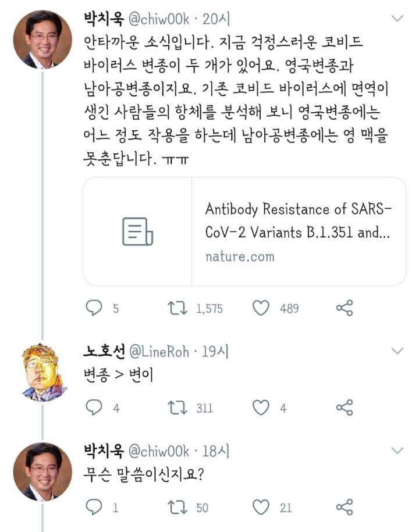Open more options chevron on first tweet
Image resolution: width=419 pixels, height=532 pixels.
click(397, 19)
